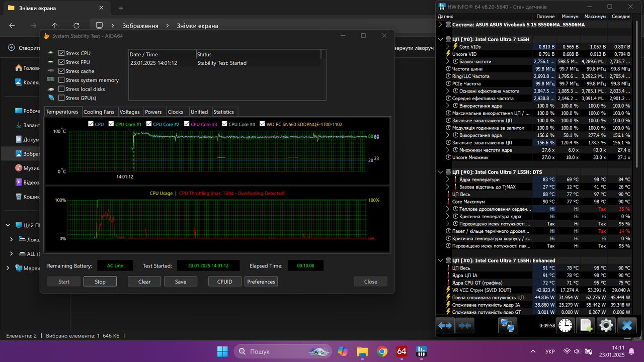Click HWiNFO collapse columns arrows icon
Image resolution: width=644 pixels, height=362 pixels.
[465, 326]
